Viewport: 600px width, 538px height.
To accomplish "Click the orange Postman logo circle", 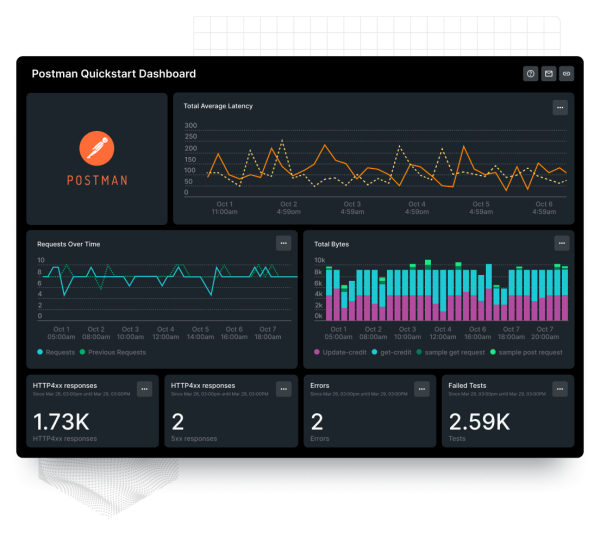I will click(96, 148).
